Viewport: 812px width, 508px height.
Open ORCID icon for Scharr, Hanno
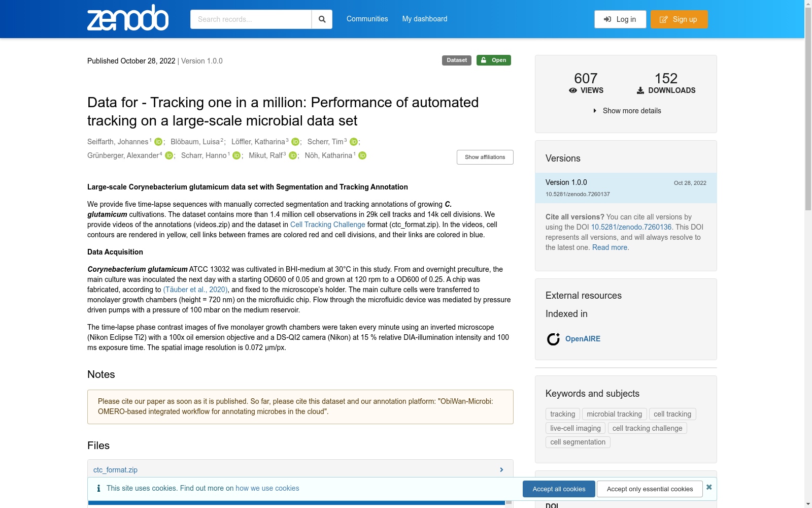point(236,155)
